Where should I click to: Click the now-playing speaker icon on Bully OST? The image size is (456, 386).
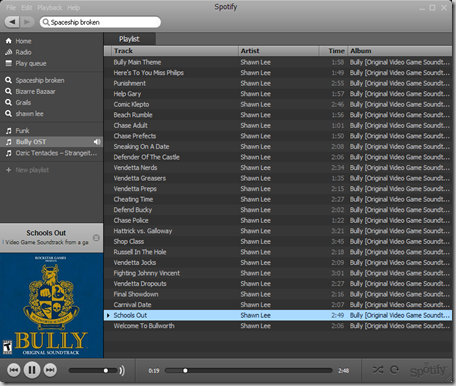[97, 142]
